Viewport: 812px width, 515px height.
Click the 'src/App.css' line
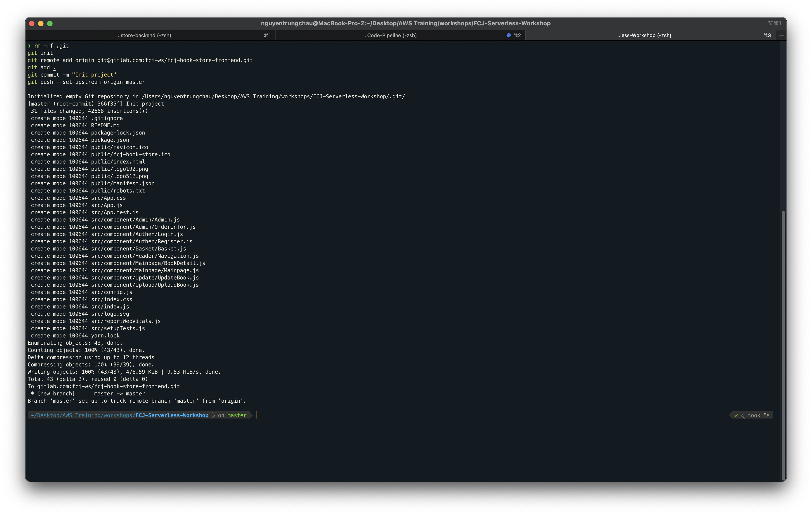pyautogui.click(x=78, y=198)
